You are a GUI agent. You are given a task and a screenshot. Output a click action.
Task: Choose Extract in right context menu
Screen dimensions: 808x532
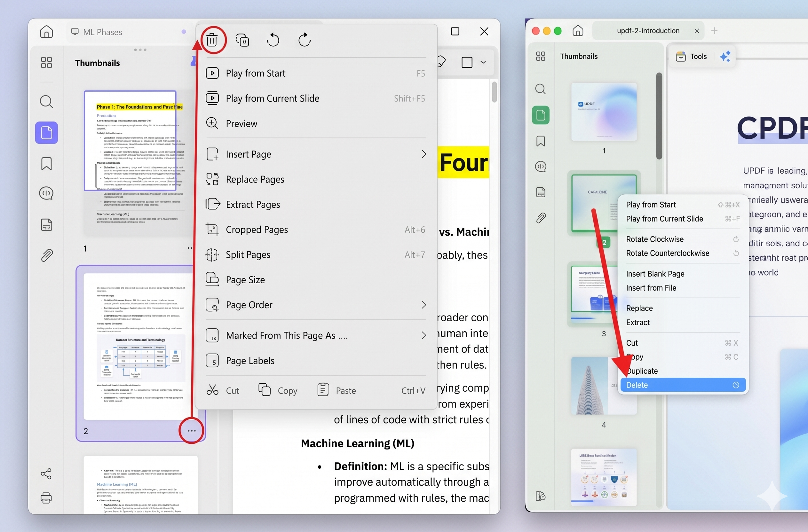[683, 322]
